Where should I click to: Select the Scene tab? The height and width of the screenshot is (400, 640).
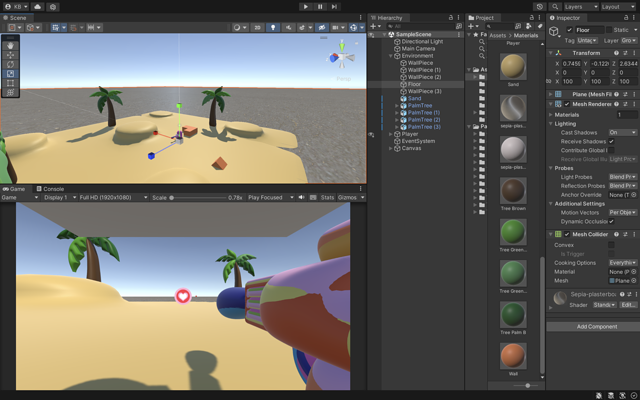click(14, 18)
